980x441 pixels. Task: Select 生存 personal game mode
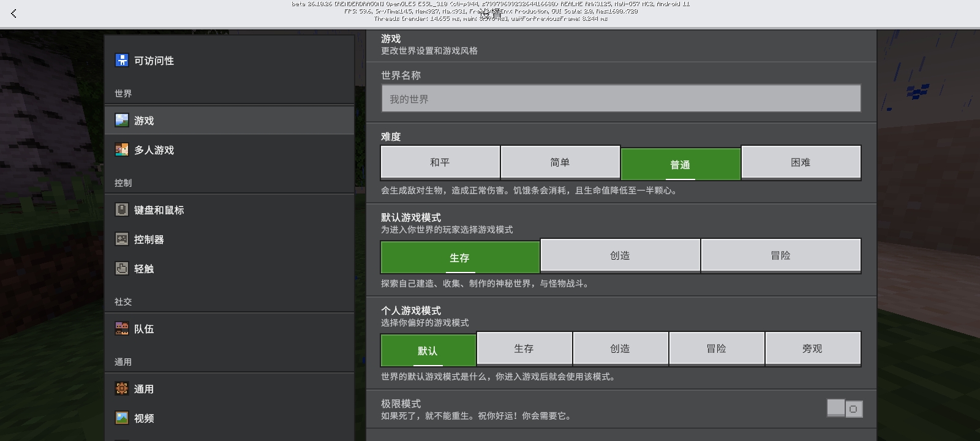click(x=524, y=349)
